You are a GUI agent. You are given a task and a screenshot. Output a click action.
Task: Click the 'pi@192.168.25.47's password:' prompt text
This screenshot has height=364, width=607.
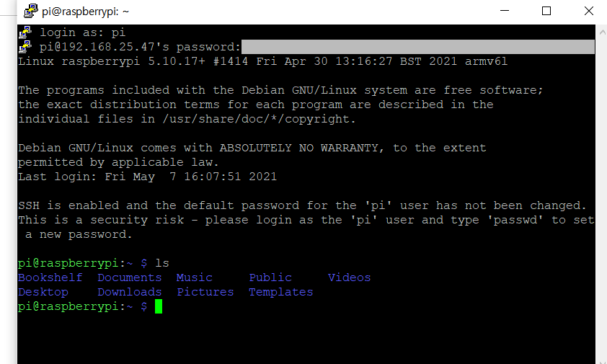(x=140, y=47)
